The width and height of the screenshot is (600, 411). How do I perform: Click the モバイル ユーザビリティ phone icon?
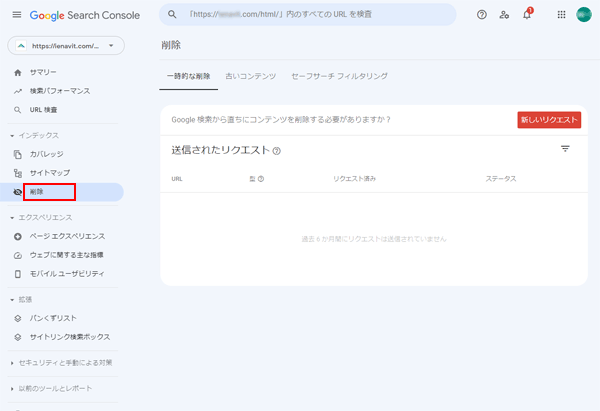pyautogui.click(x=18, y=274)
